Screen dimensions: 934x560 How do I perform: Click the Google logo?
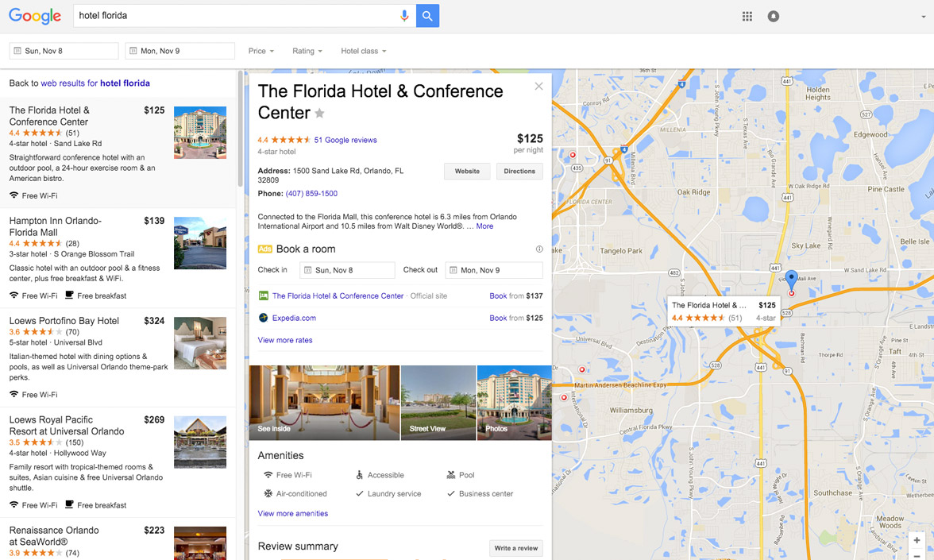point(35,16)
